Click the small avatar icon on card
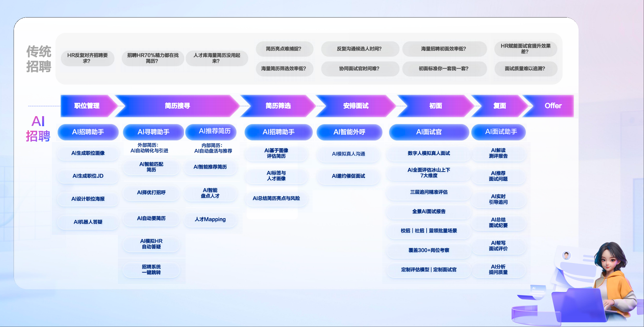644x327 pixels. [566, 256]
